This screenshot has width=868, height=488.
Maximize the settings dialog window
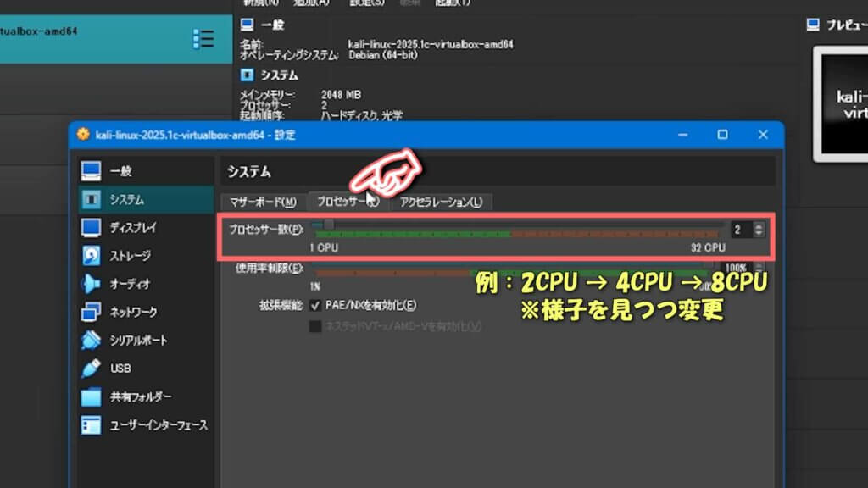click(x=722, y=135)
